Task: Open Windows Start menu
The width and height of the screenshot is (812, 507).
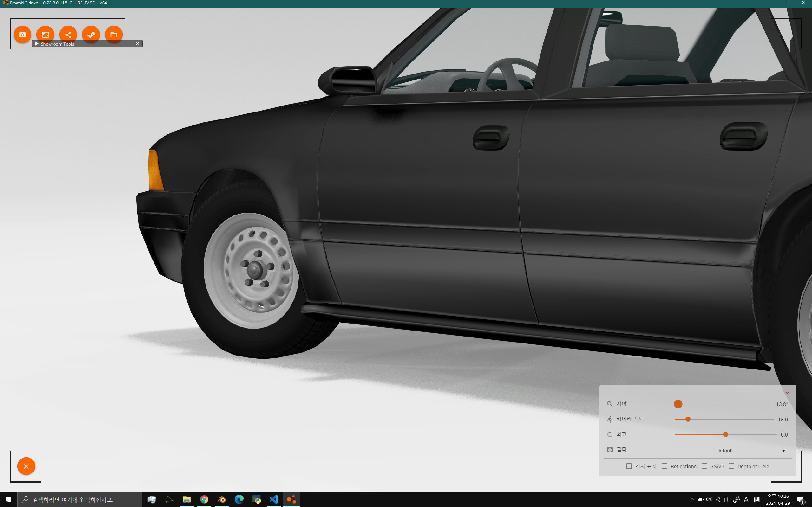Action: coord(8,499)
